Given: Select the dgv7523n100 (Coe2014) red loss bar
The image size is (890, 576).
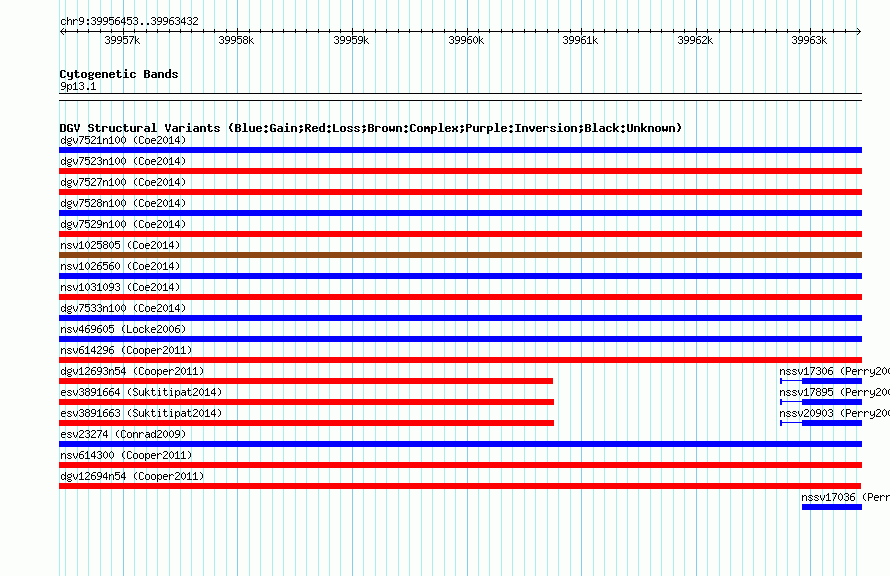Looking at the screenshot, I should click(460, 171).
